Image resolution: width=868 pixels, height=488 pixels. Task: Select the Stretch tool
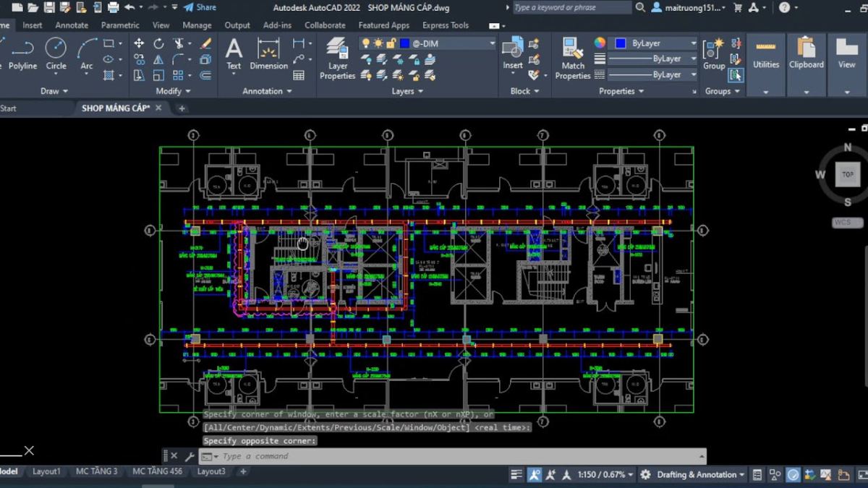(139, 75)
